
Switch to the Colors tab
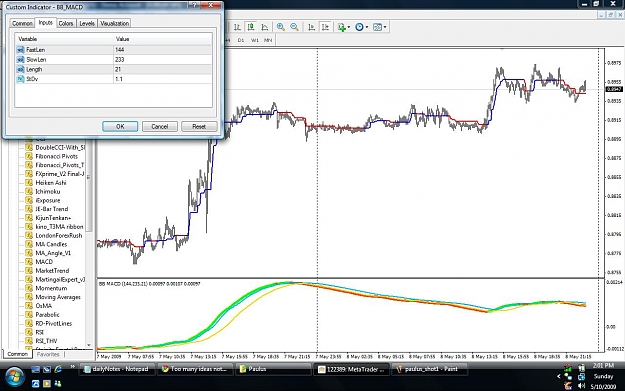[66, 24]
